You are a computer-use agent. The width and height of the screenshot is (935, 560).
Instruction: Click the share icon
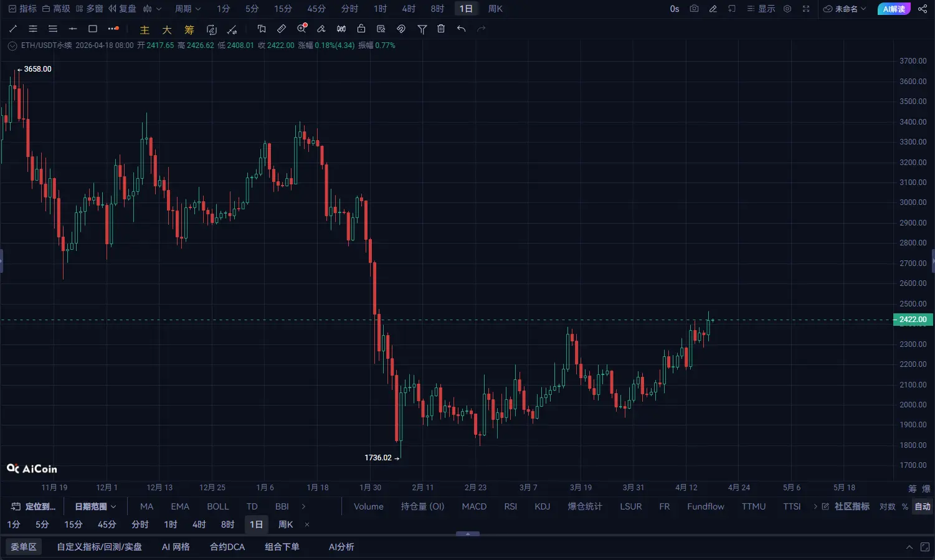coord(923,9)
